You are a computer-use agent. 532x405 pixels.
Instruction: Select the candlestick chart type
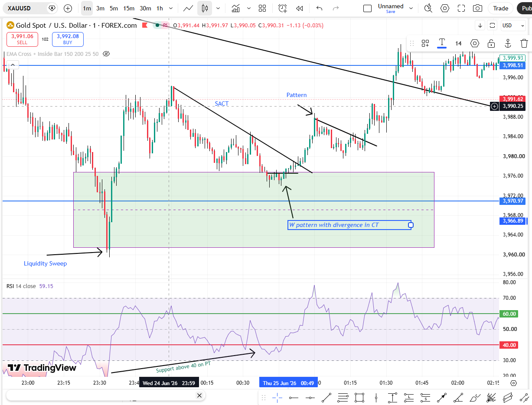[x=205, y=8]
